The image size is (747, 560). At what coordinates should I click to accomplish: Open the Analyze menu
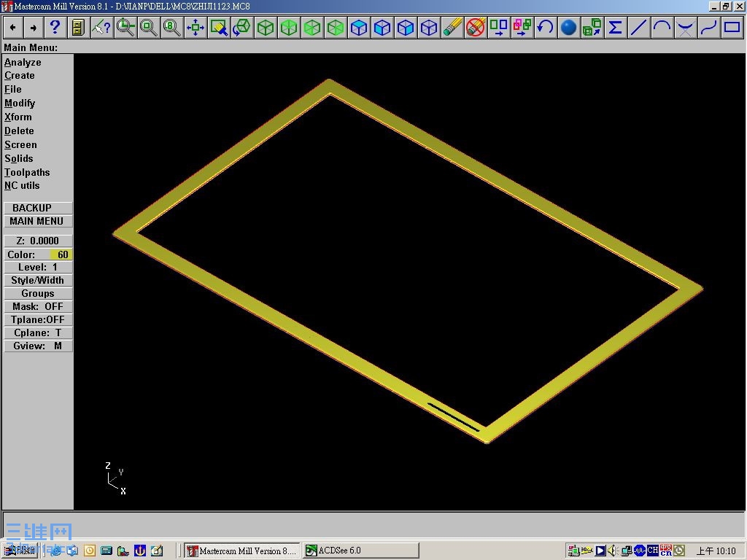point(23,63)
